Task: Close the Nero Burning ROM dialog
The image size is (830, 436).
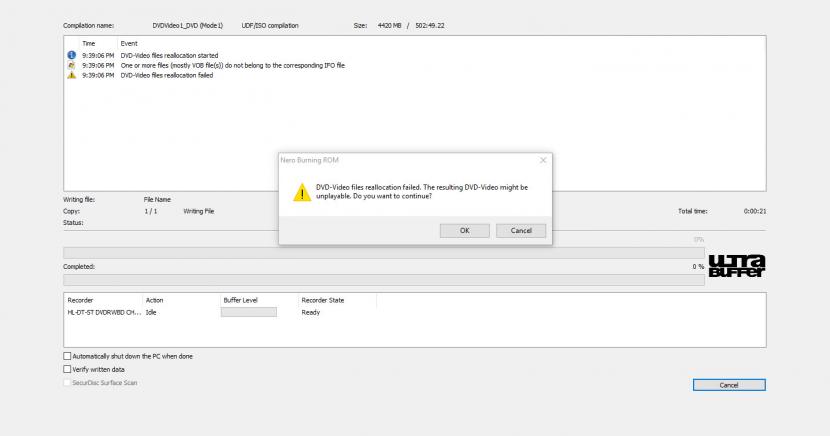Action: pyautogui.click(x=543, y=160)
